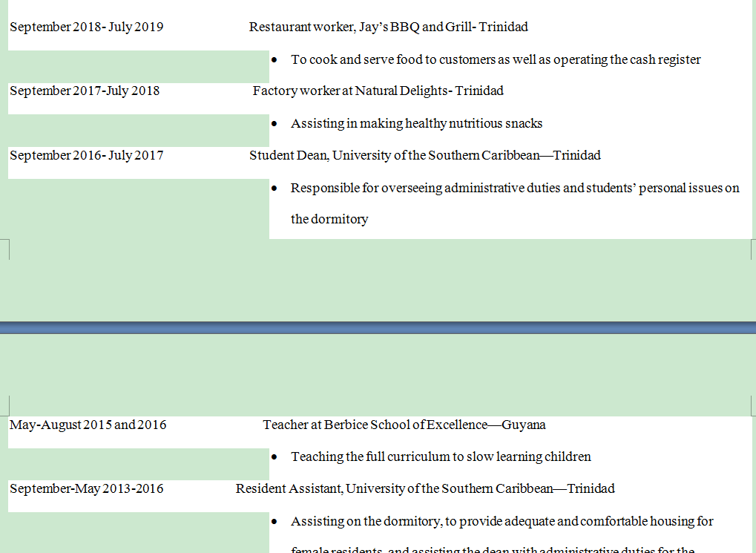Click the 'September 2018- July 2019' date text
Viewport: 756px width, 553px height.
point(86,27)
